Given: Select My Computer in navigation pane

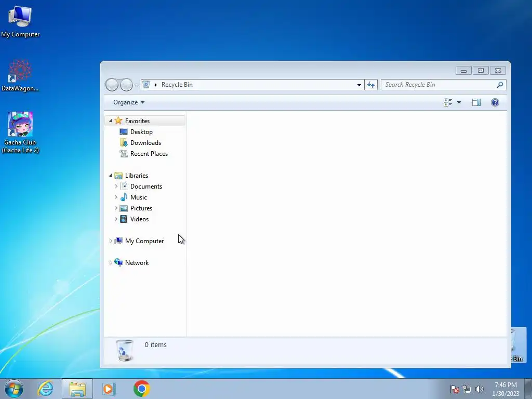Looking at the screenshot, I should (144, 241).
